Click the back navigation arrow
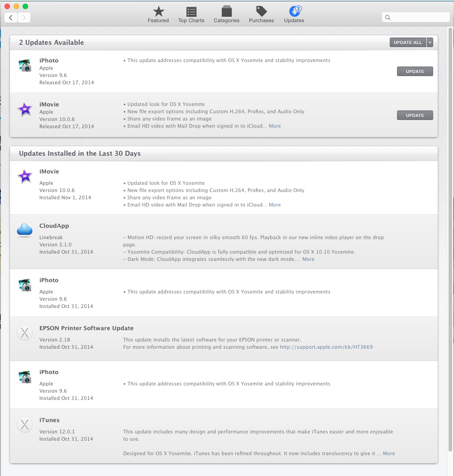Viewport: 454px width, 476px height. (11, 18)
